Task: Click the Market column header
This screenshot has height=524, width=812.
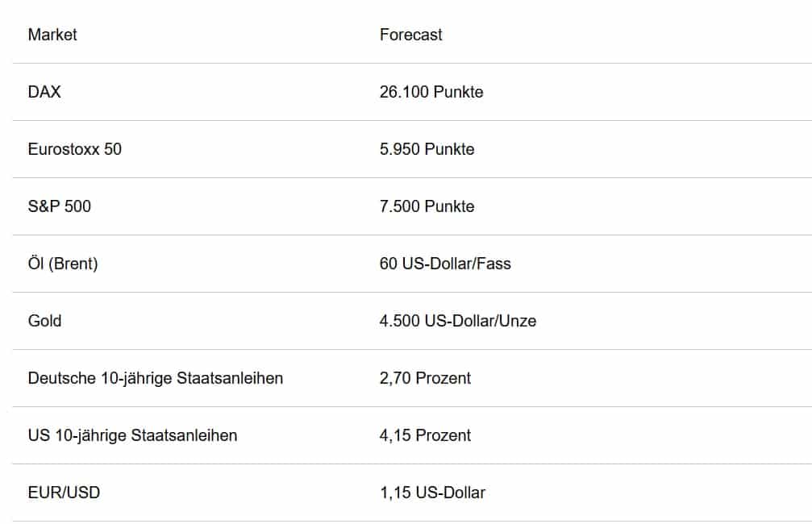Action: pos(52,35)
